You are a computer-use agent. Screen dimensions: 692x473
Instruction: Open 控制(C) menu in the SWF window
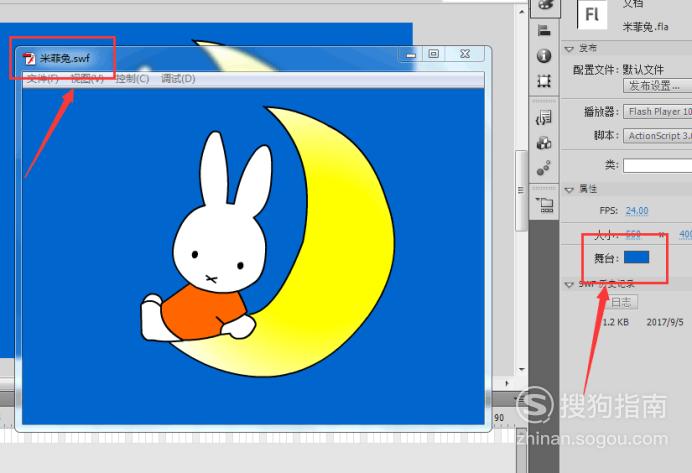point(132,79)
